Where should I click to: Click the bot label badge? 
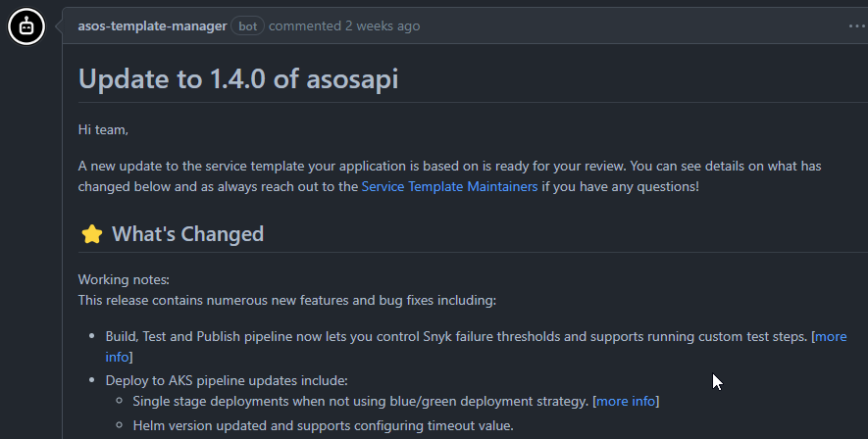(247, 26)
